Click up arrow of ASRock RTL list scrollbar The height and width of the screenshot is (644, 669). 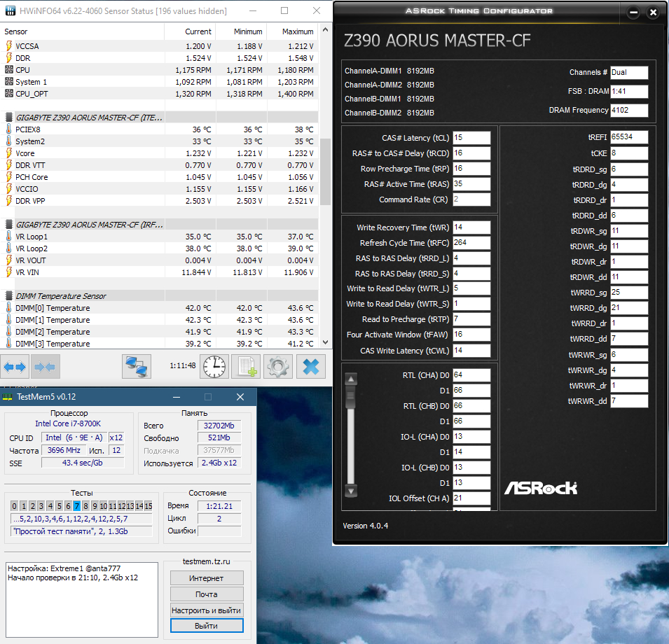tap(351, 379)
